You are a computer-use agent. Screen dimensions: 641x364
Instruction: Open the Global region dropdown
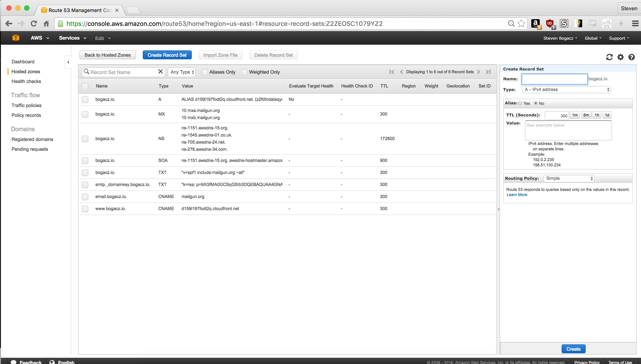[593, 38]
